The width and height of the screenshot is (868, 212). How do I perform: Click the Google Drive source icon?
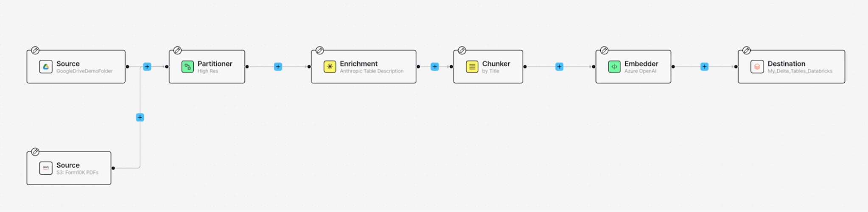click(46, 67)
